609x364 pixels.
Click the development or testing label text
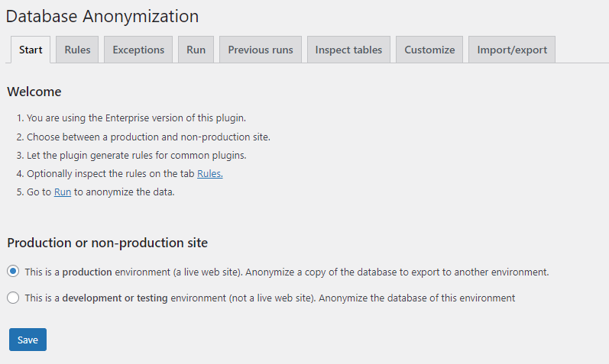pos(270,298)
